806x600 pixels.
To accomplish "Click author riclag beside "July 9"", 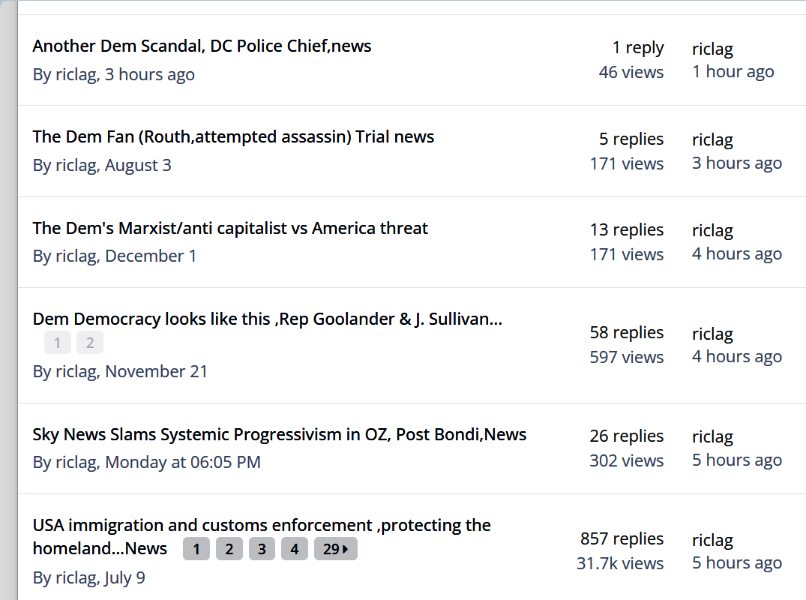I will (x=76, y=578).
